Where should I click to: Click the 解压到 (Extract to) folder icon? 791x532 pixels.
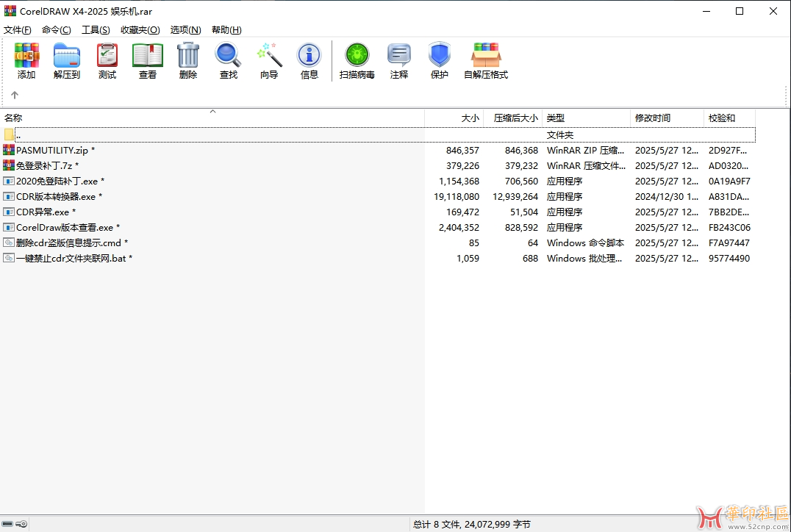point(67,55)
